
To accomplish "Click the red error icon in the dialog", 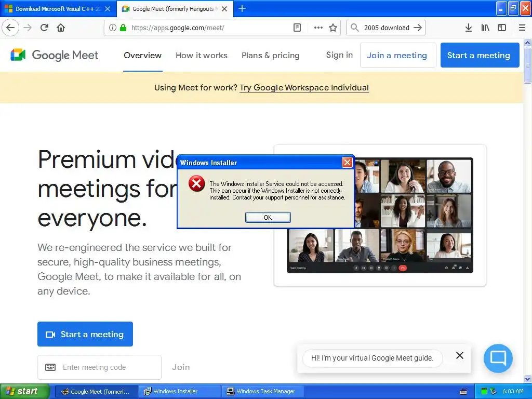I will pyautogui.click(x=197, y=183).
